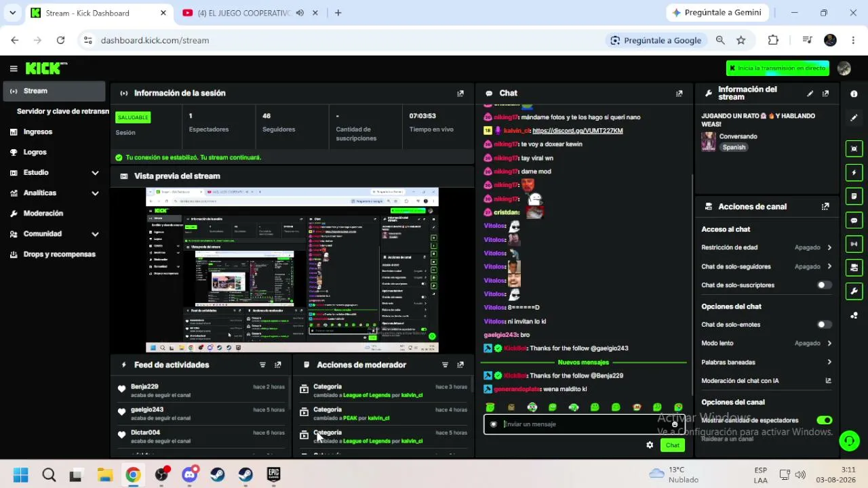Click the stream preview thumbnail
The image size is (868, 488).
pos(292,270)
